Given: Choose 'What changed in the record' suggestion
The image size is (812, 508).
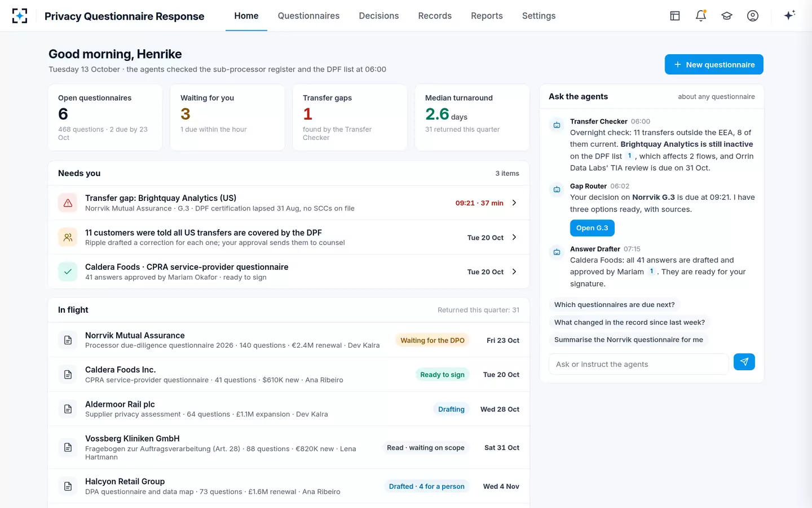Looking at the screenshot, I should pos(629,322).
